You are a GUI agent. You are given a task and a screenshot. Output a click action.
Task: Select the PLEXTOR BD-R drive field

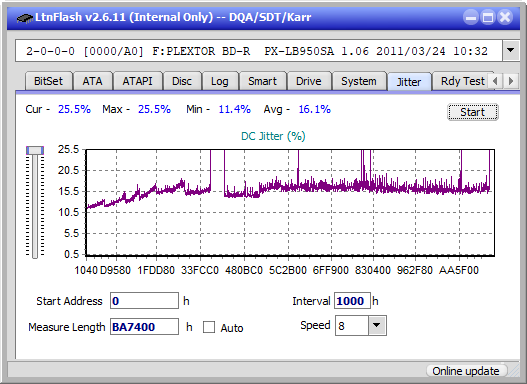pyautogui.click(x=259, y=51)
